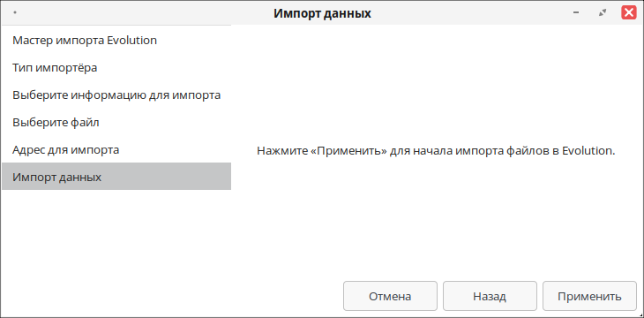This screenshot has width=644, height=318.
Task: Close the dialog with the red X
Action: [x=629, y=12]
